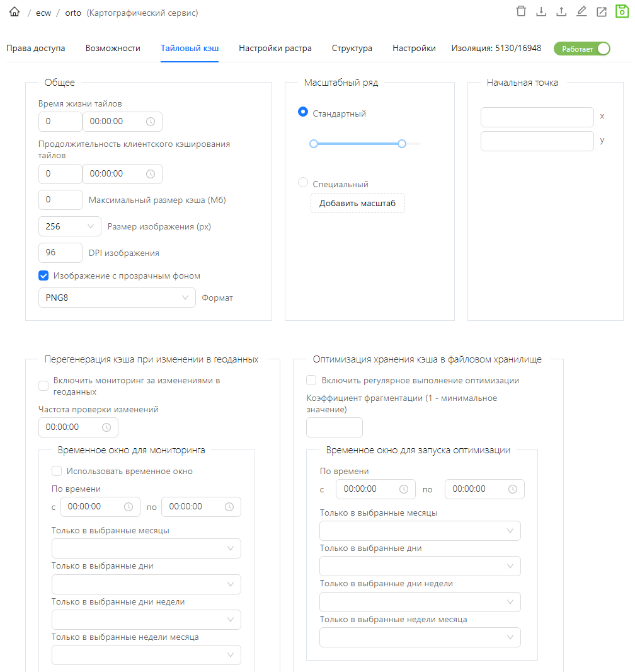The height and width of the screenshot is (672, 635).
Task: Select the Специальный radio button
Action: coord(303,183)
